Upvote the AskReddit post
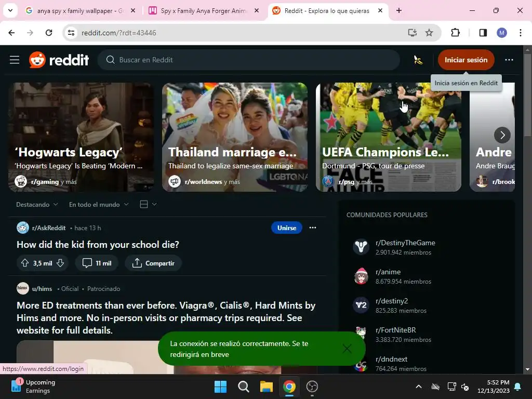This screenshot has width=532, height=399. pyautogui.click(x=25, y=263)
